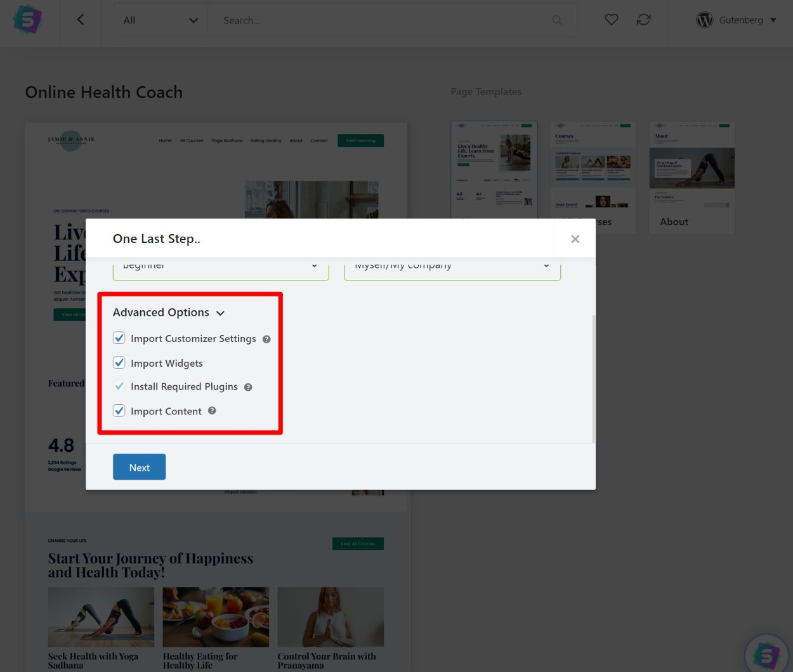Click Eating Healthy link in site preview
This screenshot has width=793, height=672.
266,141
